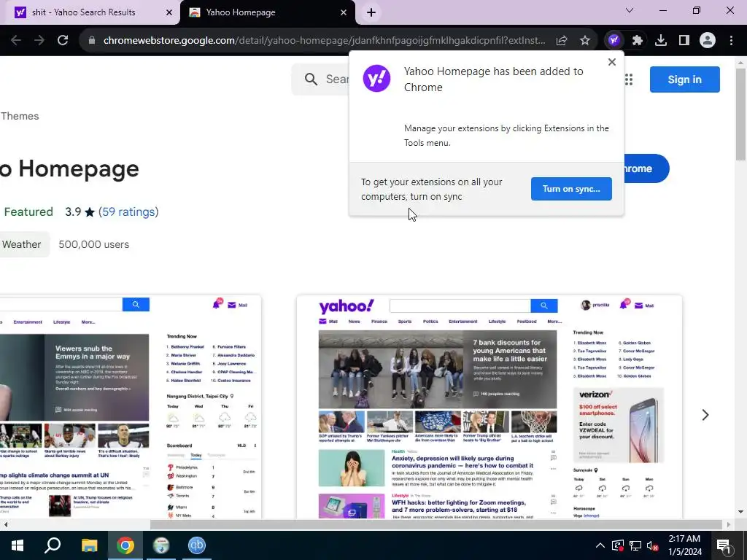Image resolution: width=747 pixels, height=560 pixels.
Task: Open the notification center icon
Action: point(724,545)
